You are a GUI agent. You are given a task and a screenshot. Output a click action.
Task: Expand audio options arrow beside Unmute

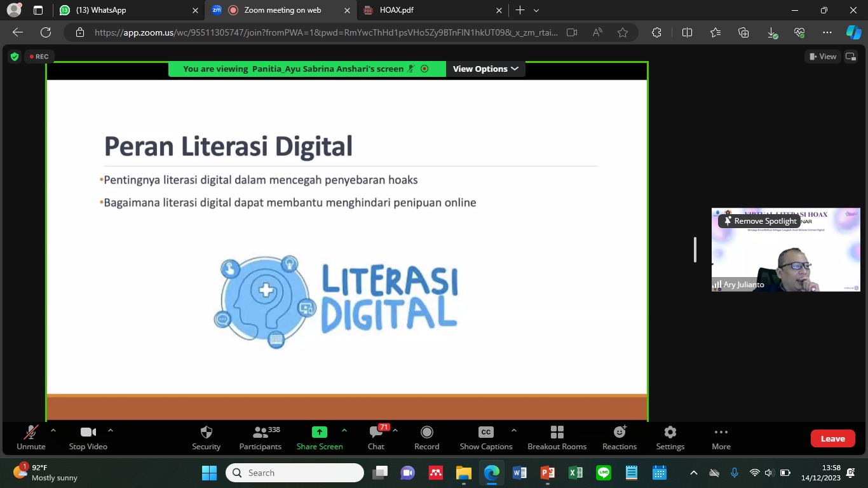click(x=53, y=431)
